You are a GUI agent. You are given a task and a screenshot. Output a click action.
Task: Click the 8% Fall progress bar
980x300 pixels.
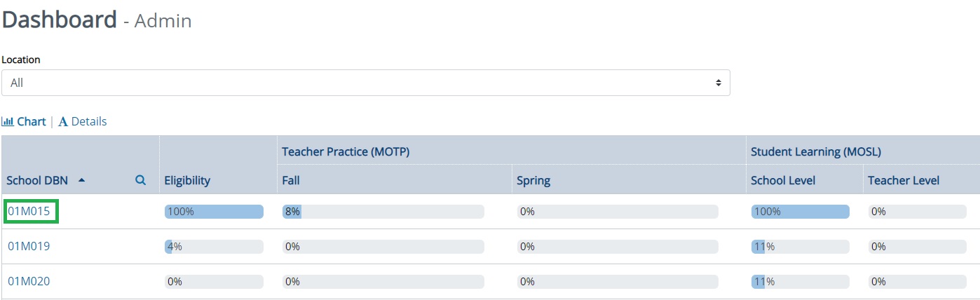coord(383,211)
